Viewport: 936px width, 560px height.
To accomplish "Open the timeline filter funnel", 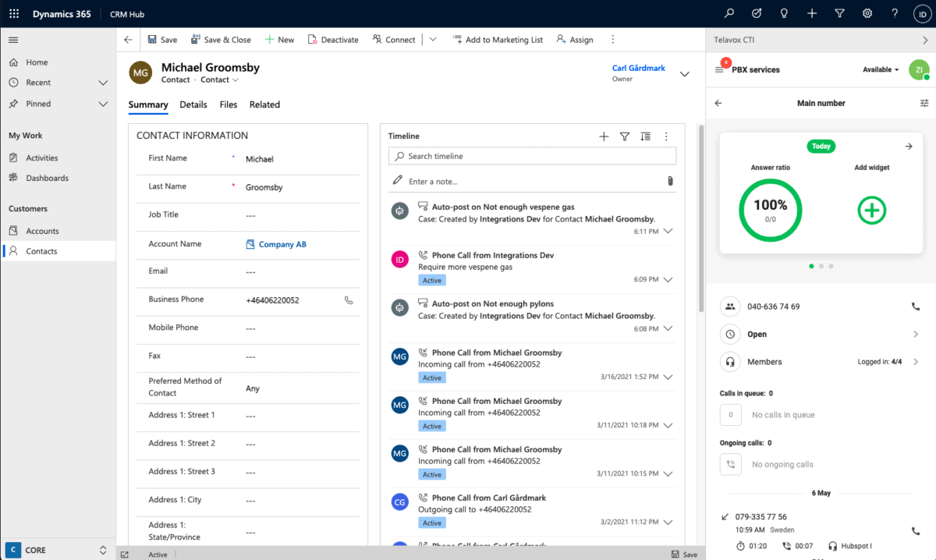I will coord(625,136).
